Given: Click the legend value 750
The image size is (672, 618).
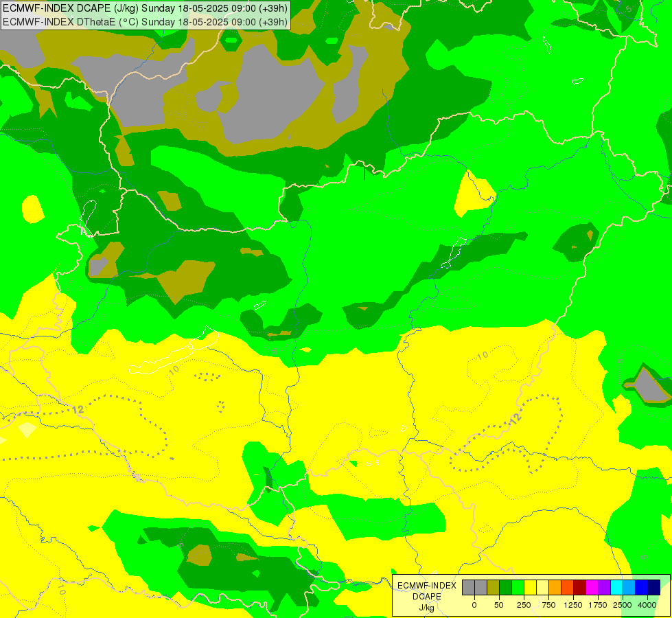Looking at the screenshot, I should coord(548,605).
